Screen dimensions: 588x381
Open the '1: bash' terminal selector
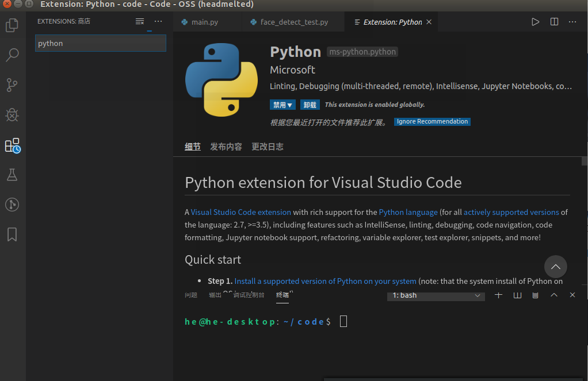click(x=436, y=295)
